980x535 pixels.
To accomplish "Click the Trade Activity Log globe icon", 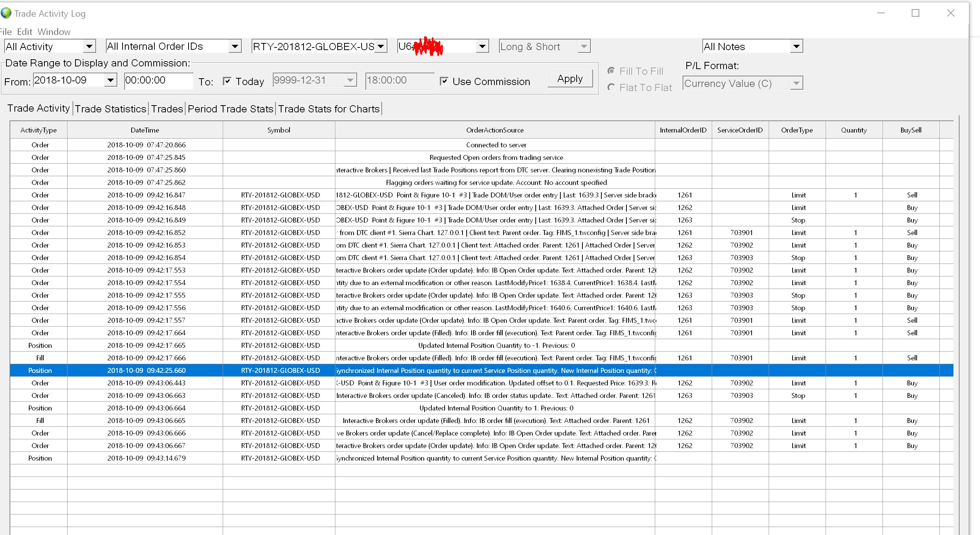I will (x=6, y=13).
